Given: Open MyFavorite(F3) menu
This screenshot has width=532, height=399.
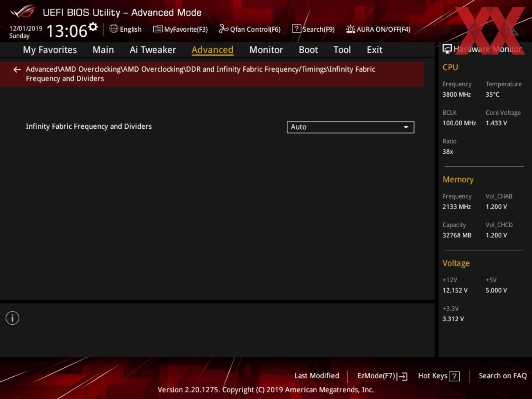Looking at the screenshot, I should tap(180, 29).
